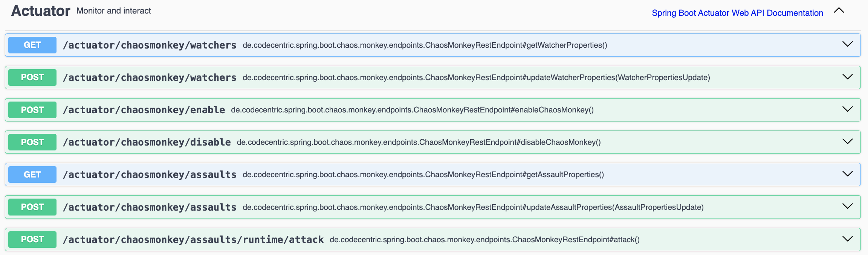Open the GET /actuator/chaosmonkey/assaults path
The image size is (868, 255).
tap(150, 175)
